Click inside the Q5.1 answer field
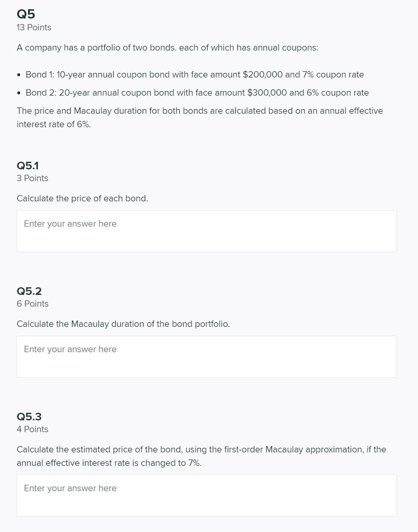Screen dimensions: 418x532 (206, 231)
